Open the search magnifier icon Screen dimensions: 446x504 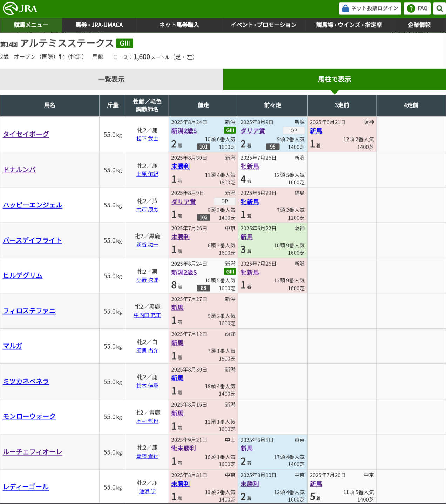[439, 8]
